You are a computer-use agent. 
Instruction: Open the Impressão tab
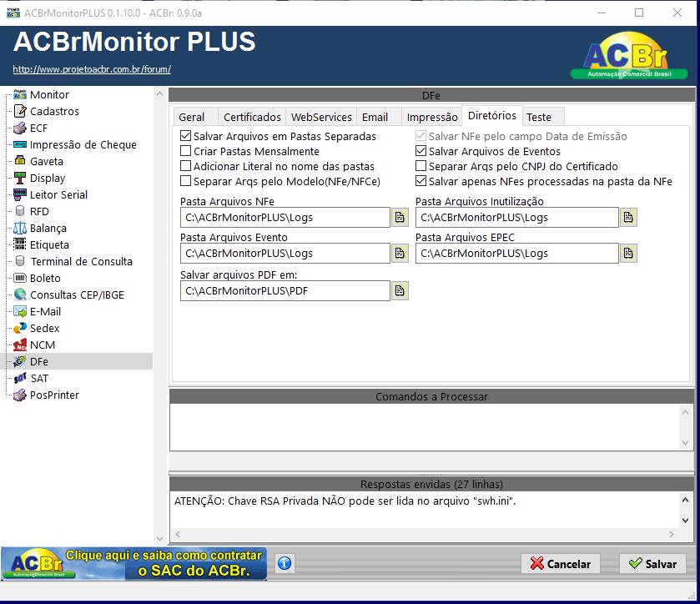point(431,117)
